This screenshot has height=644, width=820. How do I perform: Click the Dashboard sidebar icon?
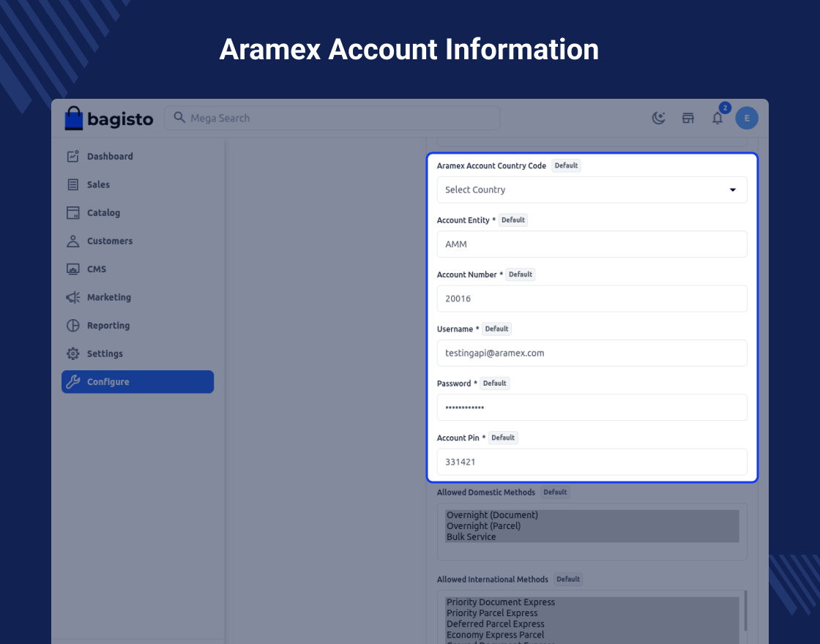pyautogui.click(x=72, y=157)
